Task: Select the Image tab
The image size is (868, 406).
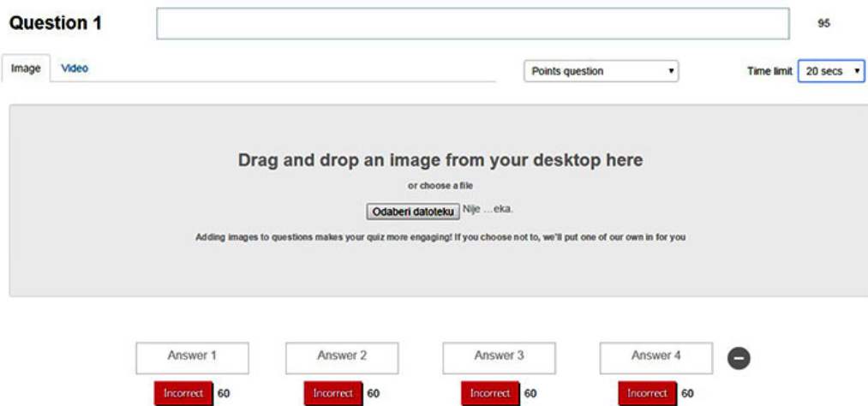Action: (x=26, y=69)
